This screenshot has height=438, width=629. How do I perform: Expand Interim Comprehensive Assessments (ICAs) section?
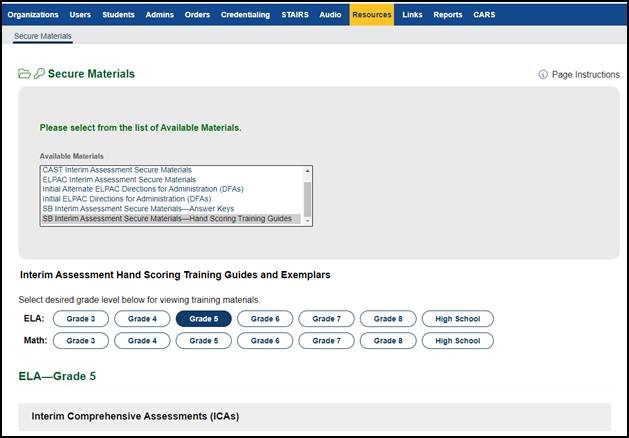point(314,416)
